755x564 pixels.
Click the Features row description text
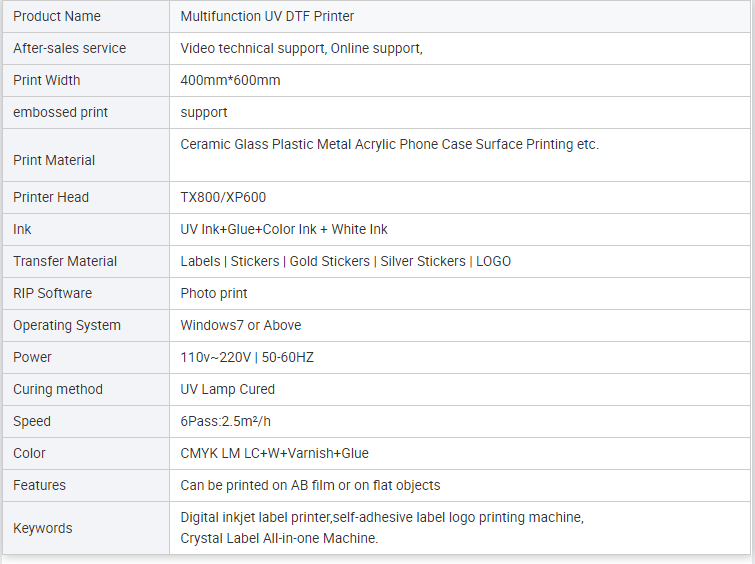point(310,485)
